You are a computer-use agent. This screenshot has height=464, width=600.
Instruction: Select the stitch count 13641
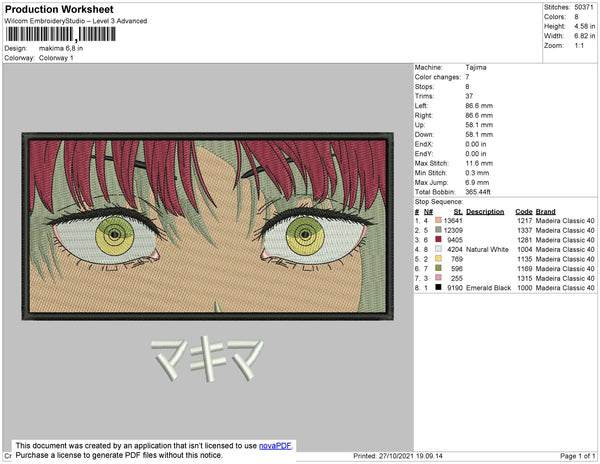pos(453,221)
